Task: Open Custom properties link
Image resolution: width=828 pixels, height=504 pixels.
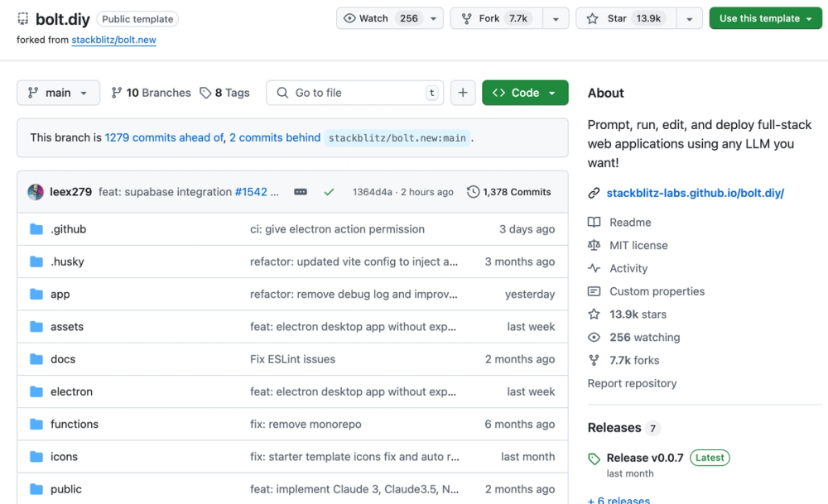Action: point(657,291)
